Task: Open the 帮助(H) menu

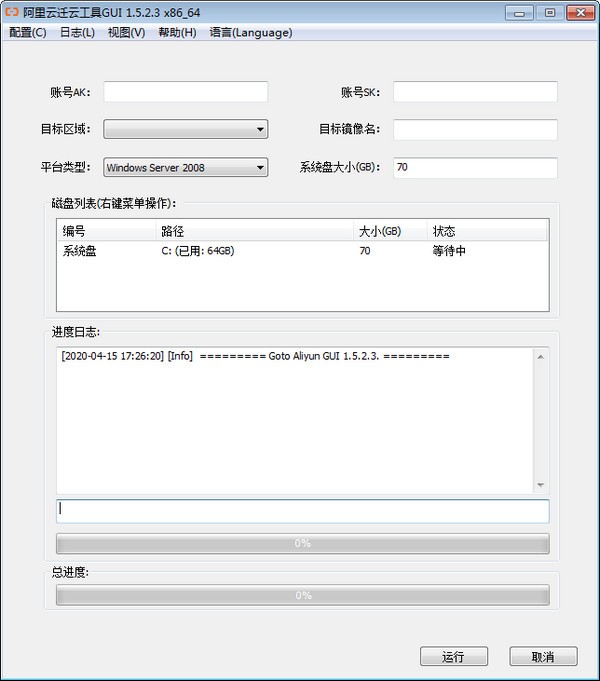Action: pyautogui.click(x=177, y=33)
